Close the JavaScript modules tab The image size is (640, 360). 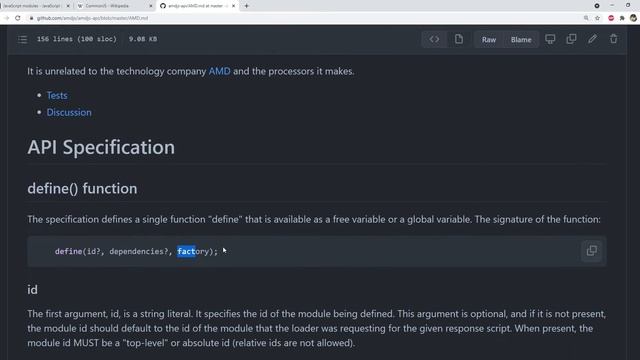point(68,6)
